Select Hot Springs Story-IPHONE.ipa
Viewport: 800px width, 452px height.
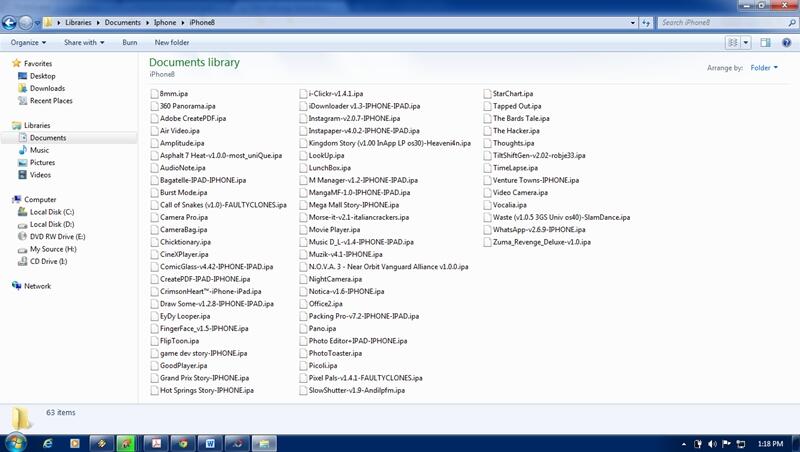(207, 390)
